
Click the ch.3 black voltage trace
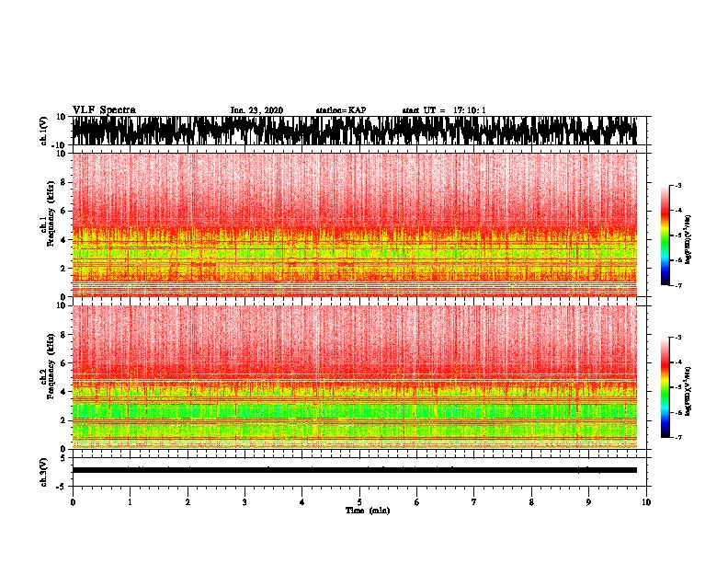click(x=354, y=470)
